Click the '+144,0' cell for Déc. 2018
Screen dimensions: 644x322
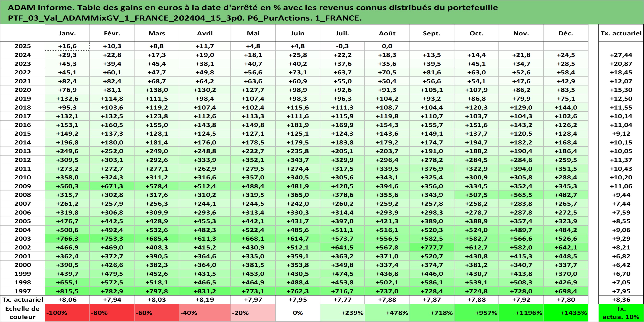click(566, 107)
